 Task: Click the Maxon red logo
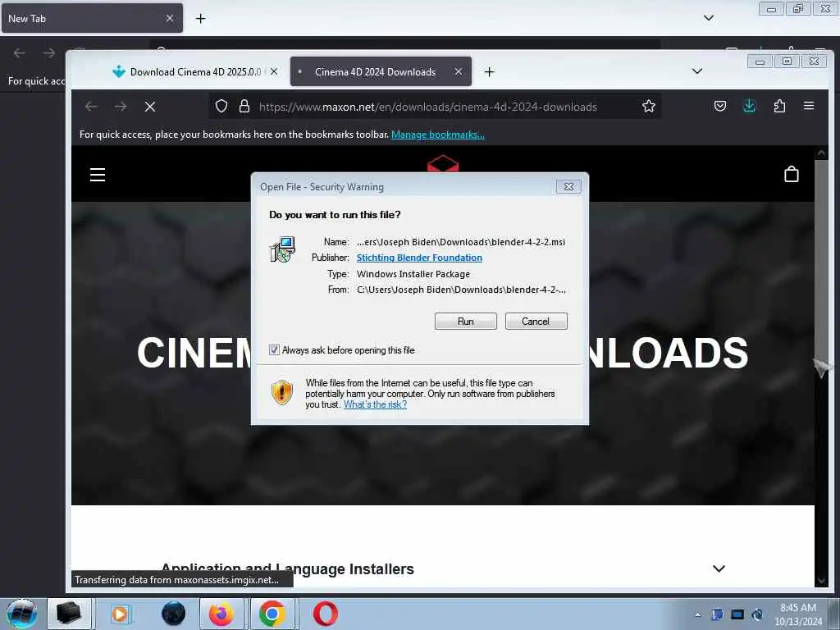click(443, 163)
